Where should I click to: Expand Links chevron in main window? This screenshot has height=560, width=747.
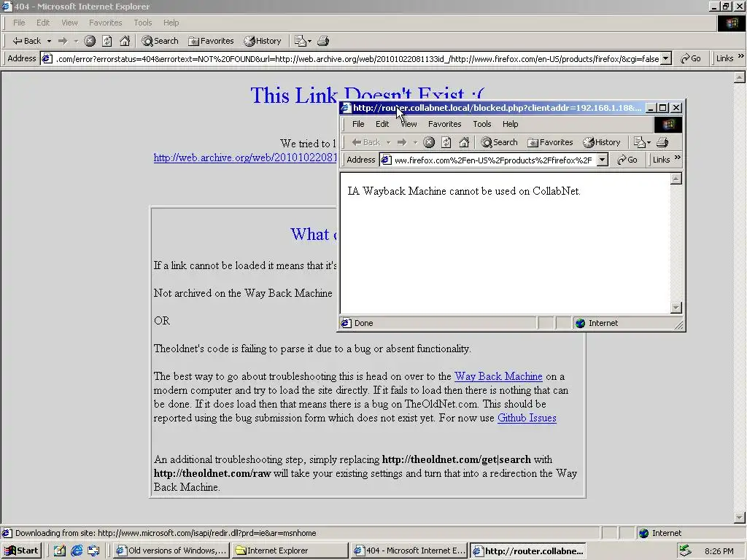point(741,57)
